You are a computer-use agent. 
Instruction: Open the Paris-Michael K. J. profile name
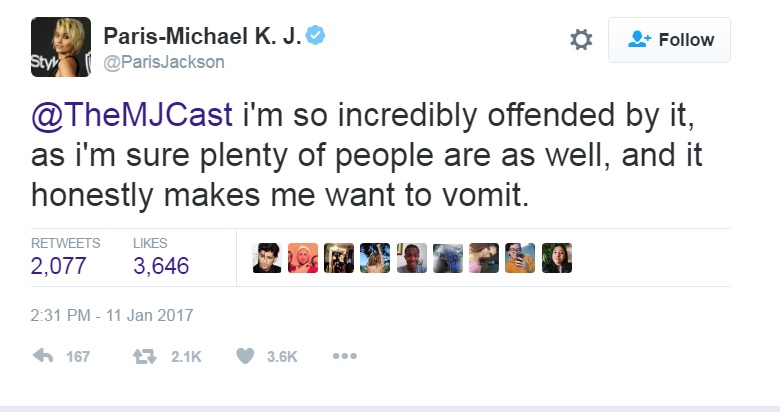click(x=202, y=37)
